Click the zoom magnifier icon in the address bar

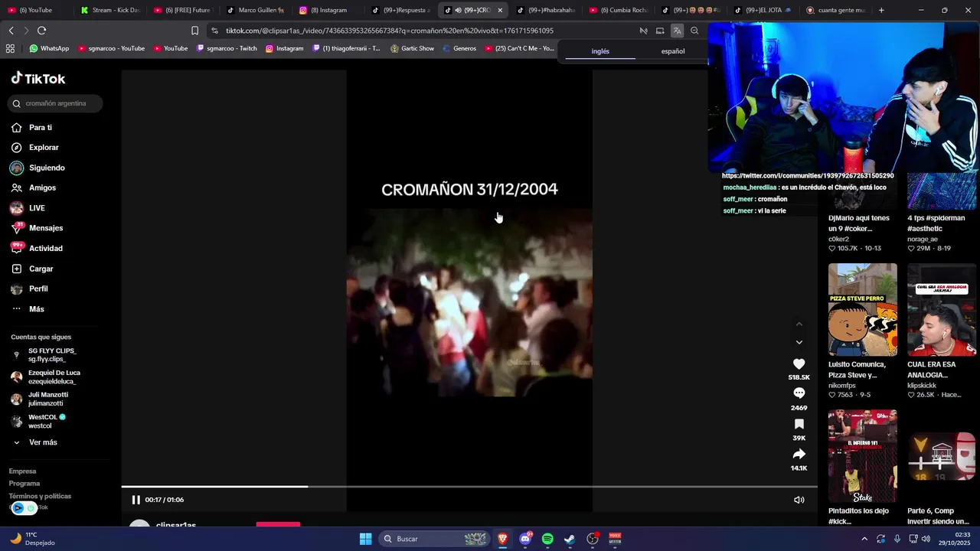point(694,31)
